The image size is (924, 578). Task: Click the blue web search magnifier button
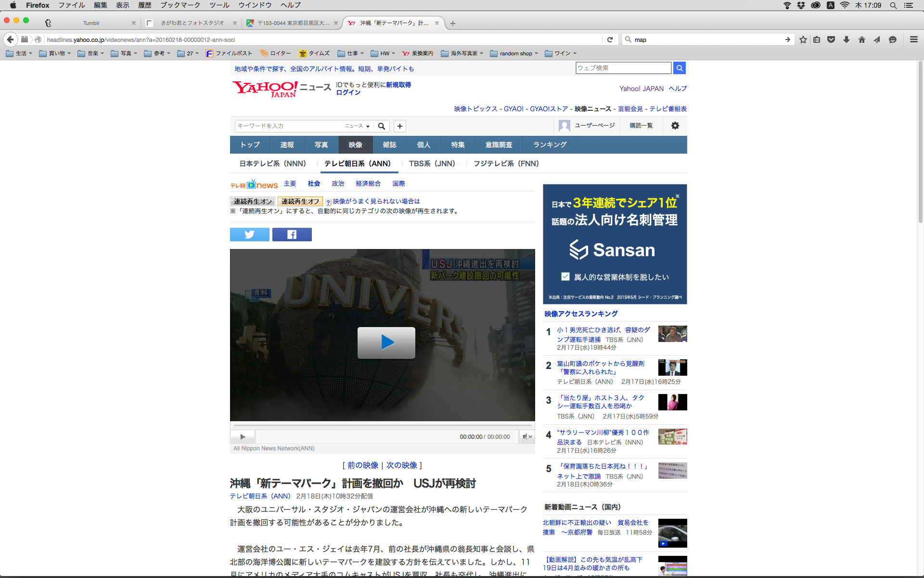click(x=679, y=68)
